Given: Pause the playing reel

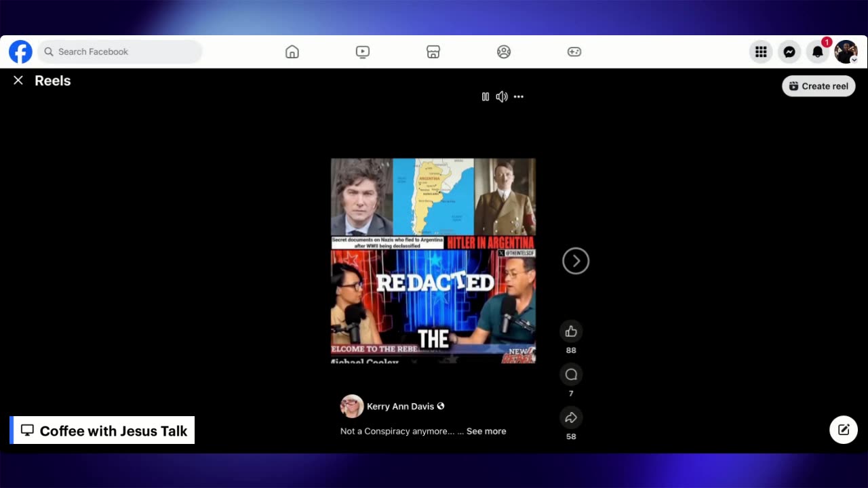Looking at the screenshot, I should [x=486, y=97].
